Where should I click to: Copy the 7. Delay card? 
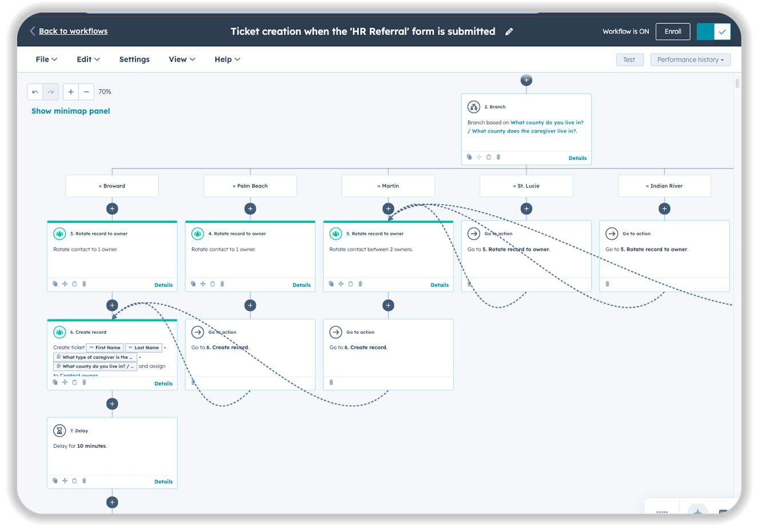pyautogui.click(x=55, y=481)
